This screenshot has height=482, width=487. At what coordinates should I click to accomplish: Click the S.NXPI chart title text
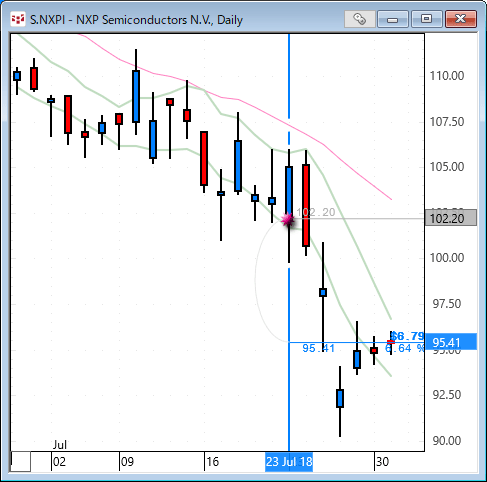136,20
